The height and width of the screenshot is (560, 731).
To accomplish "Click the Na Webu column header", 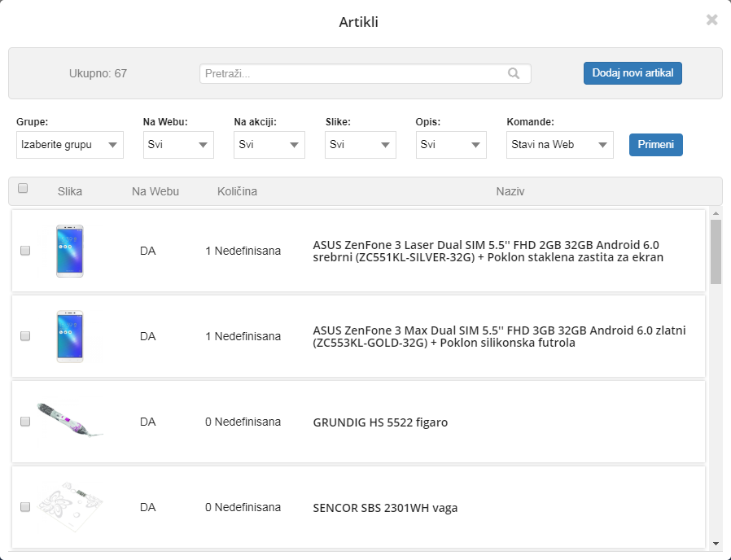I will click(155, 191).
